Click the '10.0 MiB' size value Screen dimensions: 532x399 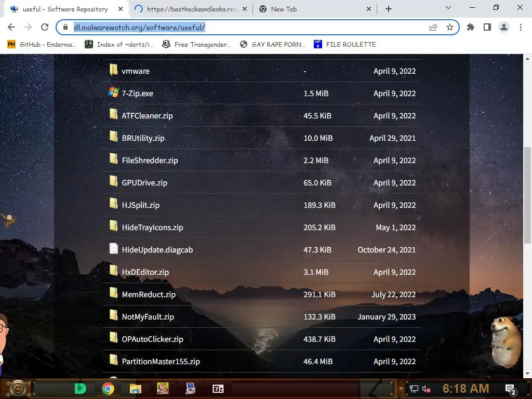click(x=318, y=138)
